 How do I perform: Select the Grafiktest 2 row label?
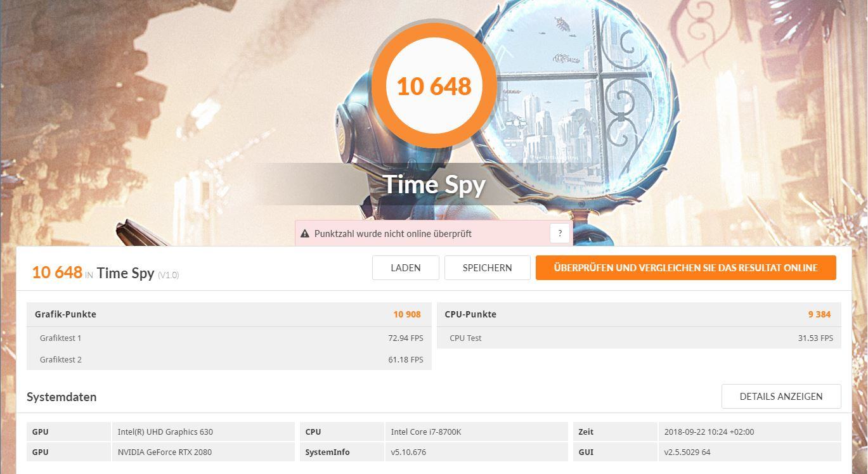pos(60,359)
